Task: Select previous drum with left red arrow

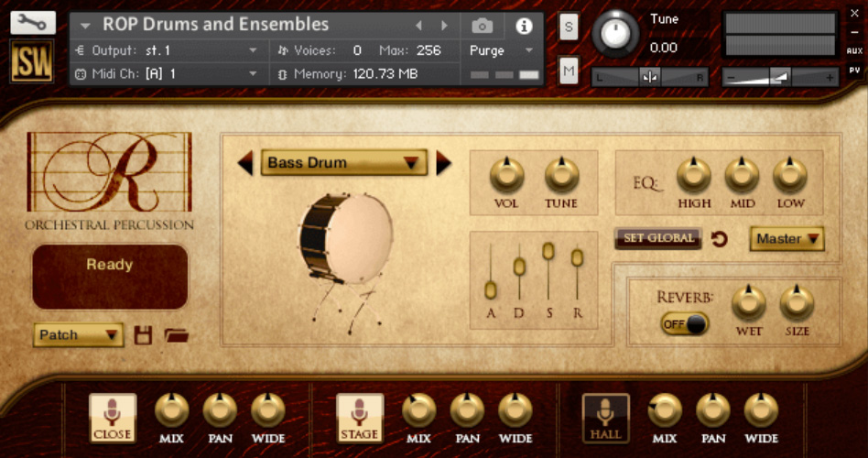Action: tap(244, 163)
